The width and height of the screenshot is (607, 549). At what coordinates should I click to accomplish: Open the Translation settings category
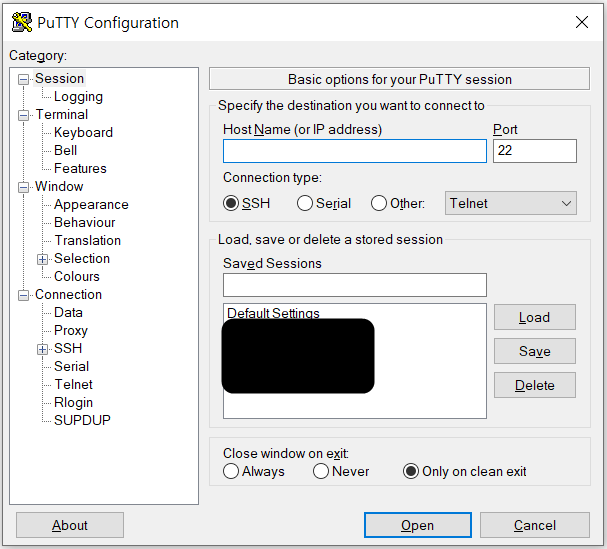pos(87,240)
